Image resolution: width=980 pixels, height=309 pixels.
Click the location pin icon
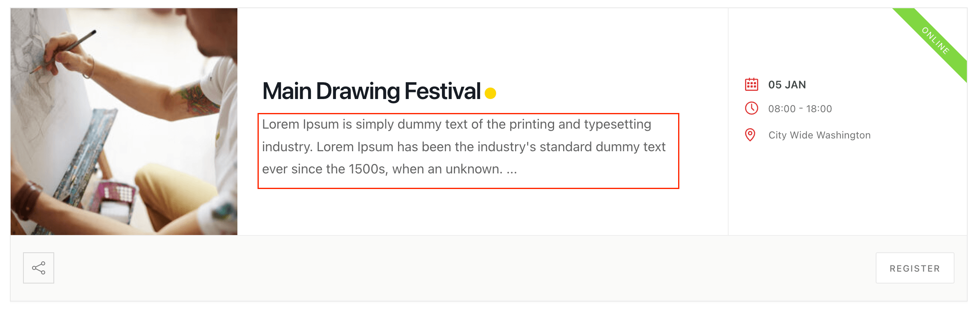pyautogui.click(x=750, y=135)
